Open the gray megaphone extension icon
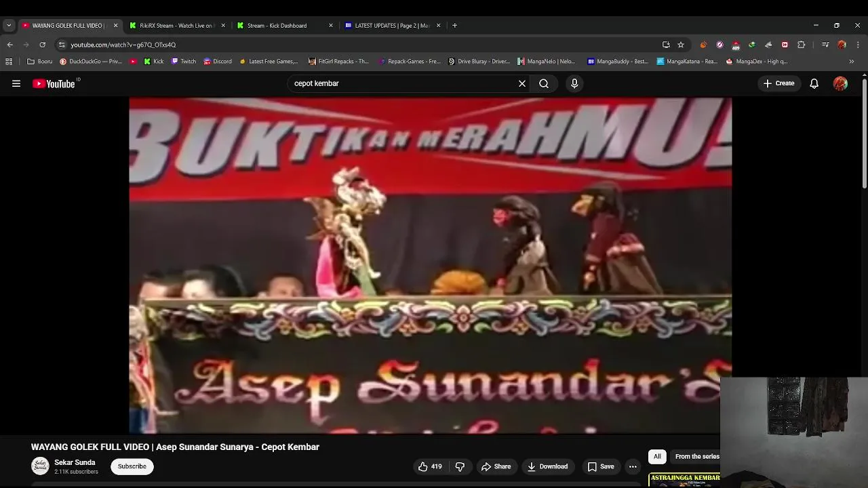 pos(768,45)
